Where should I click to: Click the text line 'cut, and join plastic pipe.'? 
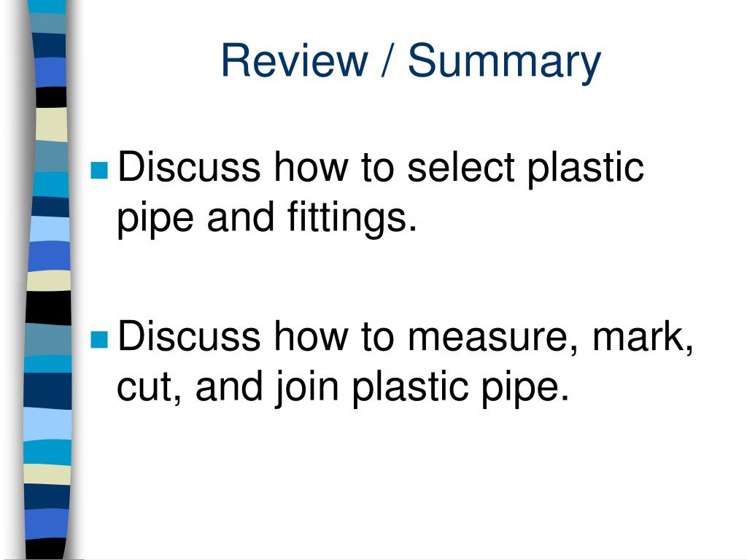(343, 387)
